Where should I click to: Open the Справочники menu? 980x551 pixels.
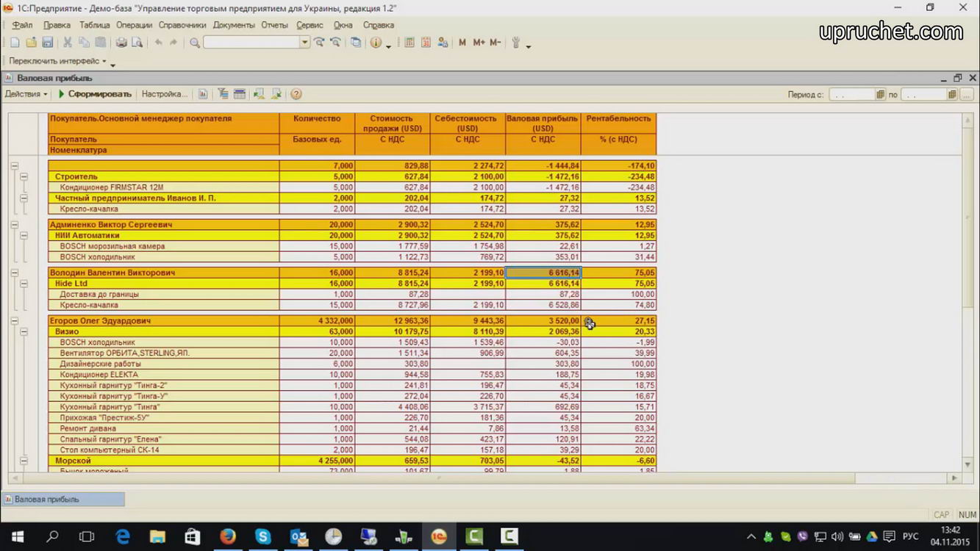pyautogui.click(x=182, y=25)
